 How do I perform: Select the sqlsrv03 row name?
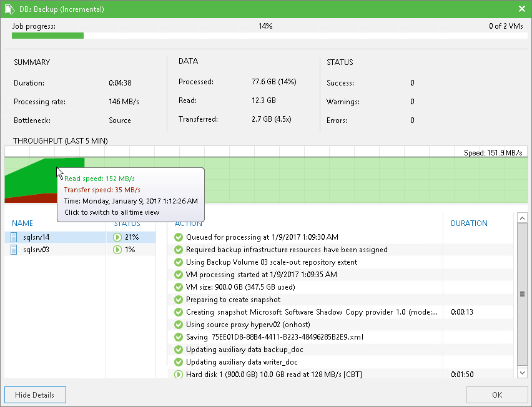(36, 250)
